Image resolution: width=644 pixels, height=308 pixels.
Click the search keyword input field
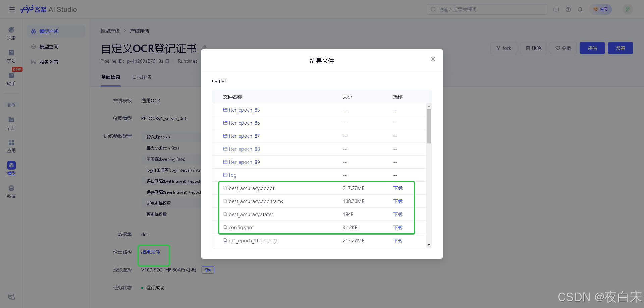487,9
